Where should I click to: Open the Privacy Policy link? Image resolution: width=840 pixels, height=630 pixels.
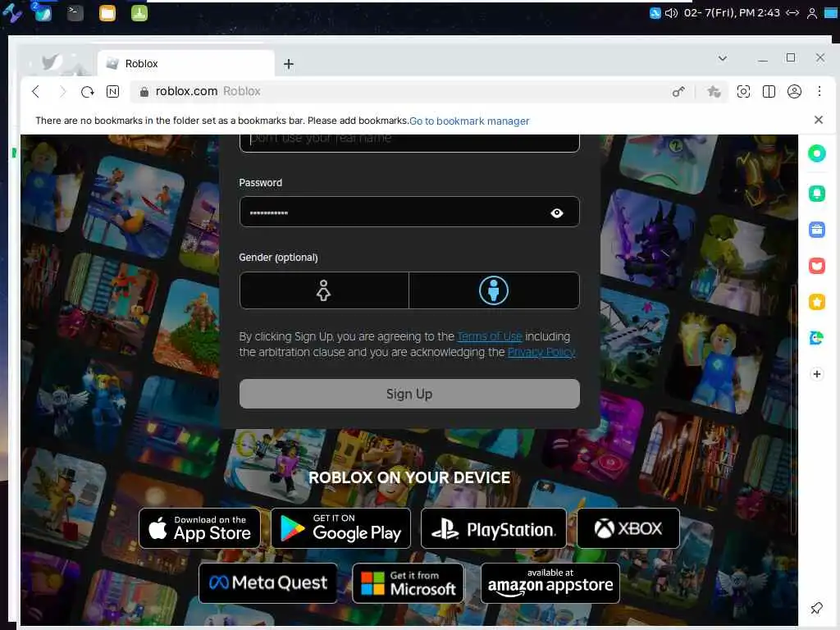tap(541, 352)
